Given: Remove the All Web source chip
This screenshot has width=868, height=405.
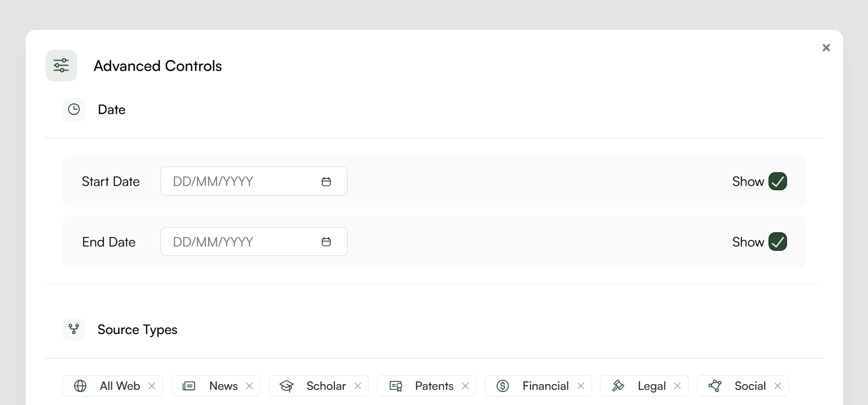Looking at the screenshot, I should [152, 386].
